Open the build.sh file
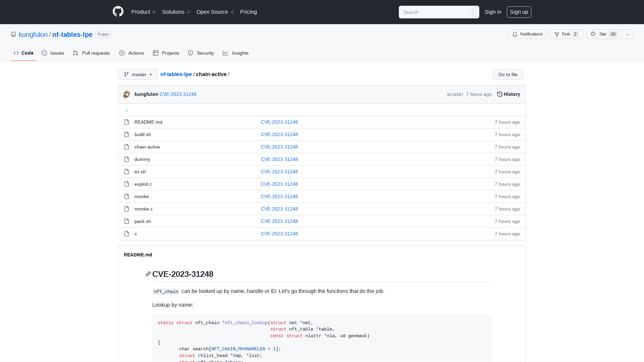This screenshot has width=644, height=362. pos(143,134)
